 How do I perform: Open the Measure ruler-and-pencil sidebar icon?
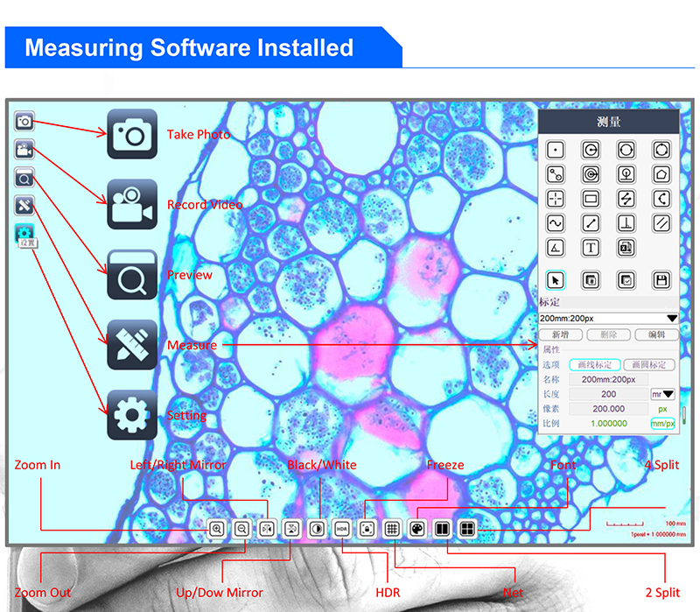click(x=24, y=206)
